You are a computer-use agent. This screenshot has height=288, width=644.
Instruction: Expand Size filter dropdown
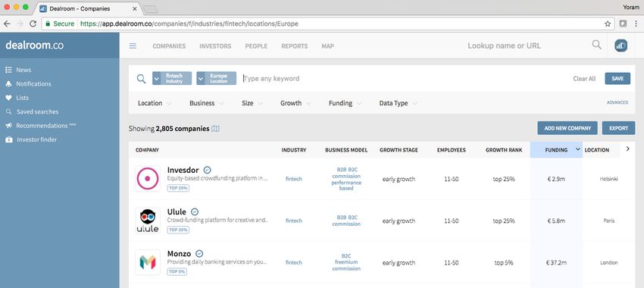(x=252, y=103)
